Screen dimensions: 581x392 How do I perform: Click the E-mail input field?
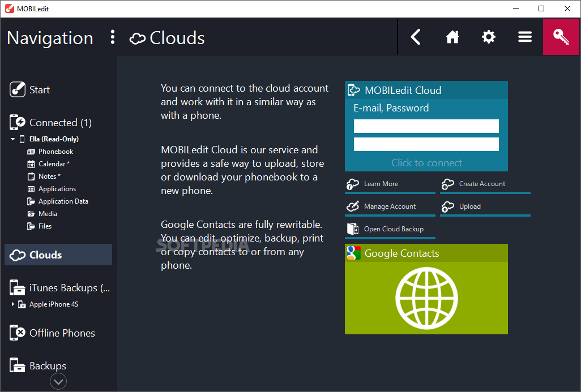426,126
